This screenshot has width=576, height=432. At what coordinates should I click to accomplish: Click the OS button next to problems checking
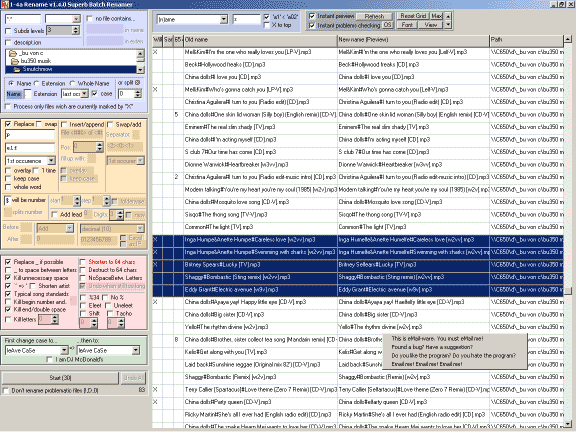click(387, 25)
